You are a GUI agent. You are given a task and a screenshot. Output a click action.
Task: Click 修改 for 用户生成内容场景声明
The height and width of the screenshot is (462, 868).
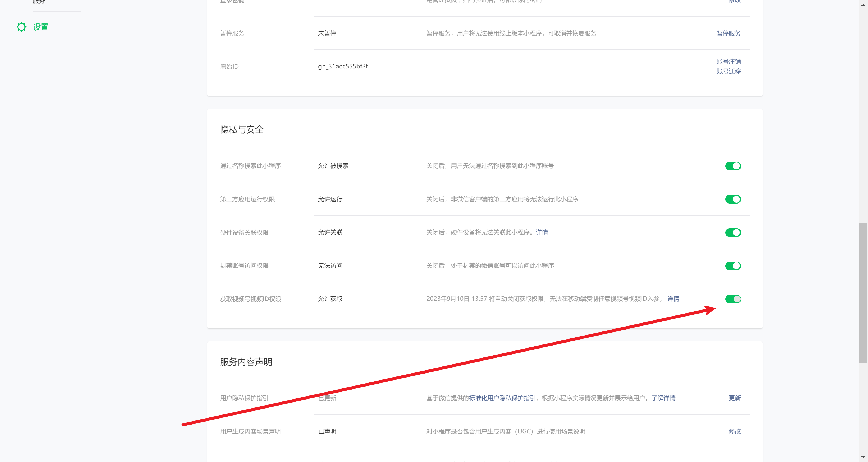point(734,431)
